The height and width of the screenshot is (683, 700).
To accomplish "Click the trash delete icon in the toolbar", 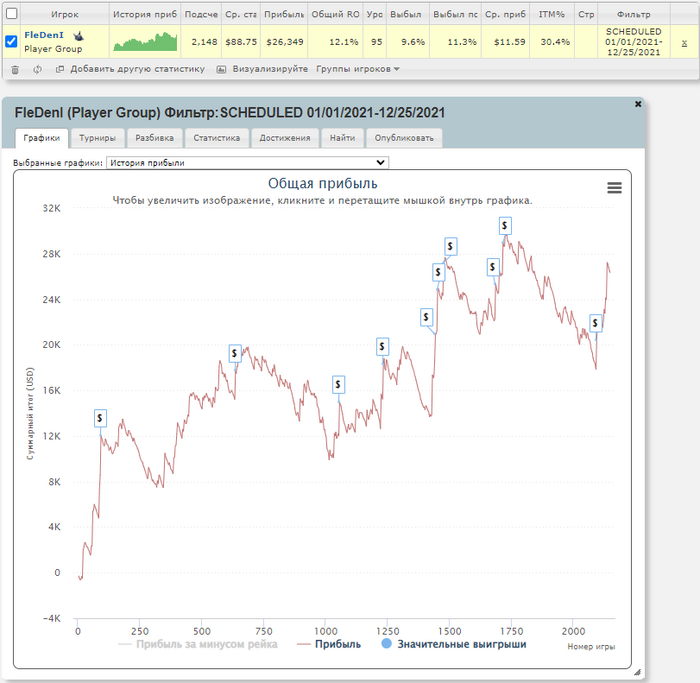I will pyautogui.click(x=15, y=70).
